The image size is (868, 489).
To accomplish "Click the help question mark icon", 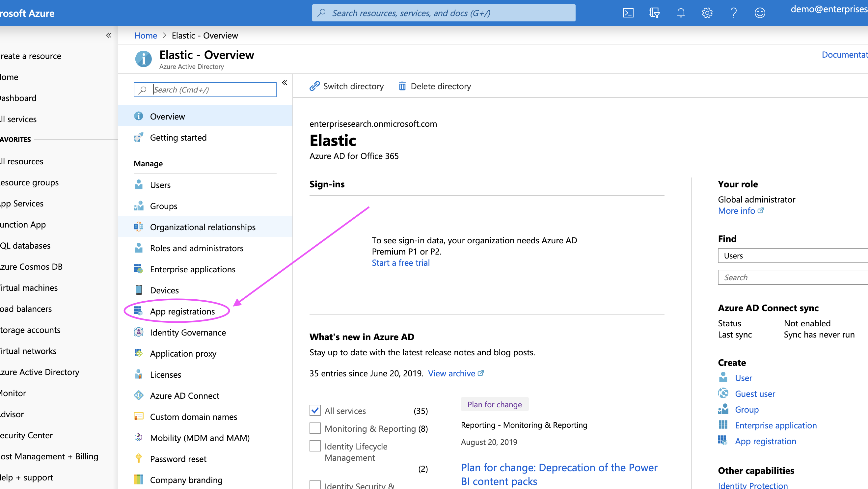I will pos(733,13).
